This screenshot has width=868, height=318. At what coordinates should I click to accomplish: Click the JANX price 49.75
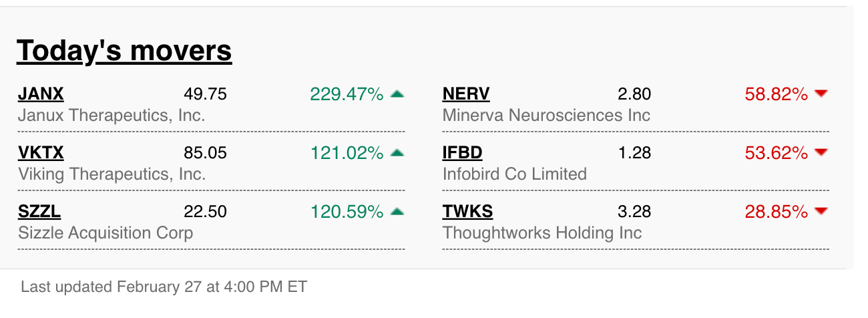click(x=205, y=94)
